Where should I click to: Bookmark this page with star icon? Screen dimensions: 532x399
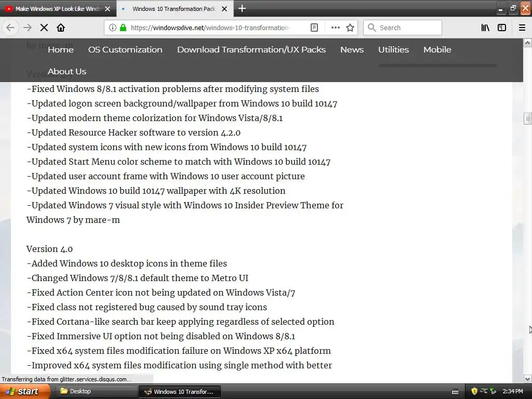click(x=350, y=28)
